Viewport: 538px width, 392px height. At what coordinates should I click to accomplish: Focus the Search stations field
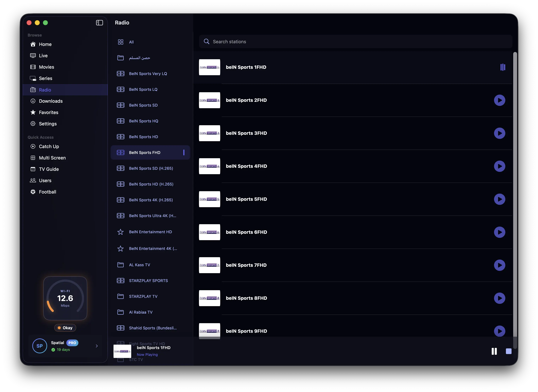coord(355,42)
